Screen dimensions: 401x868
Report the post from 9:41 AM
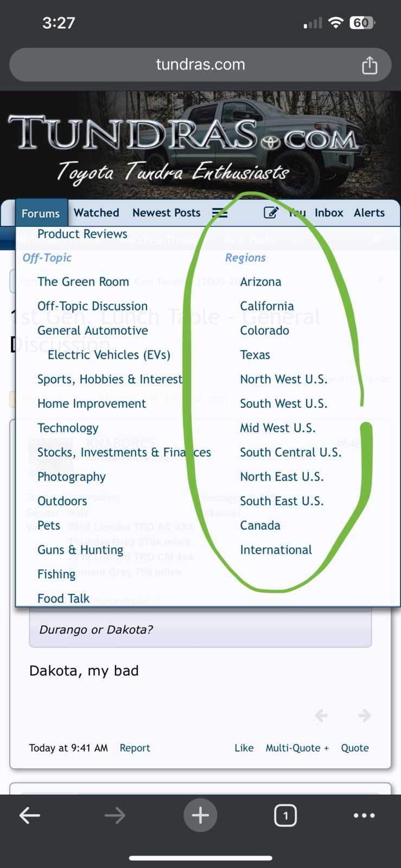[x=135, y=748]
